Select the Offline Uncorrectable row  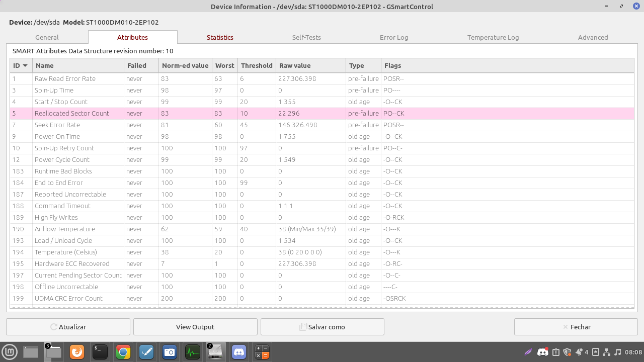[x=322, y=287]
